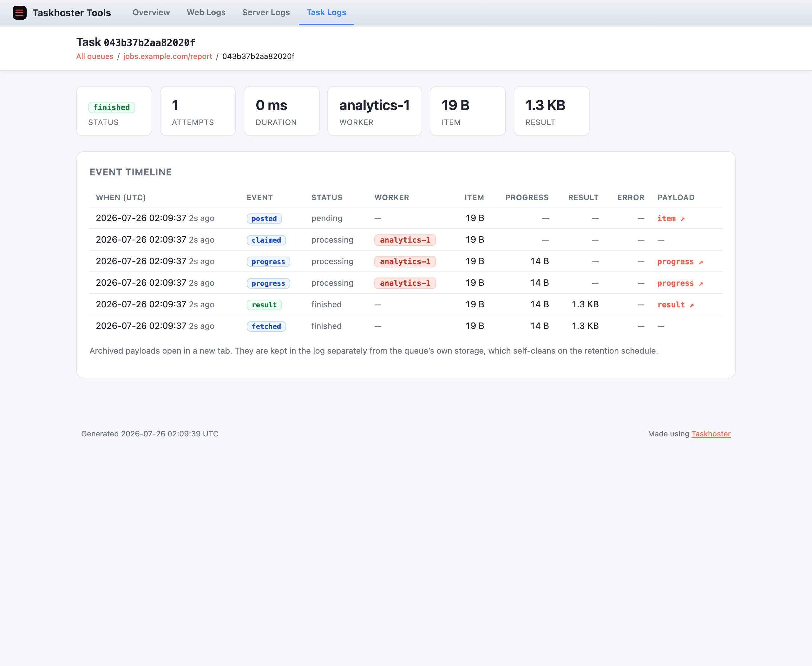The height and width of the screenshot is (666, 812).
Task: Click the Taskhoster Tools logo icon
Action: 20,13
